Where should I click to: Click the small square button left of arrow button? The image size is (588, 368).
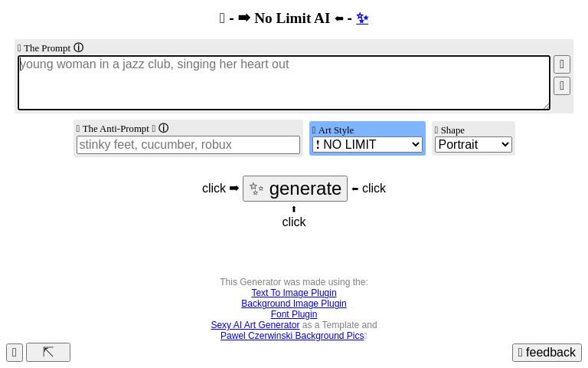pyautogui.click(x=15, y=352)
